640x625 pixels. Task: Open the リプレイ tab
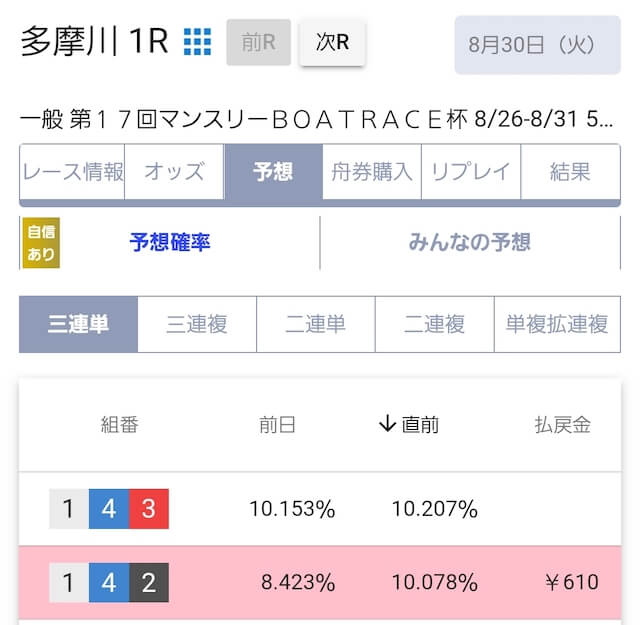coord(471,172)
